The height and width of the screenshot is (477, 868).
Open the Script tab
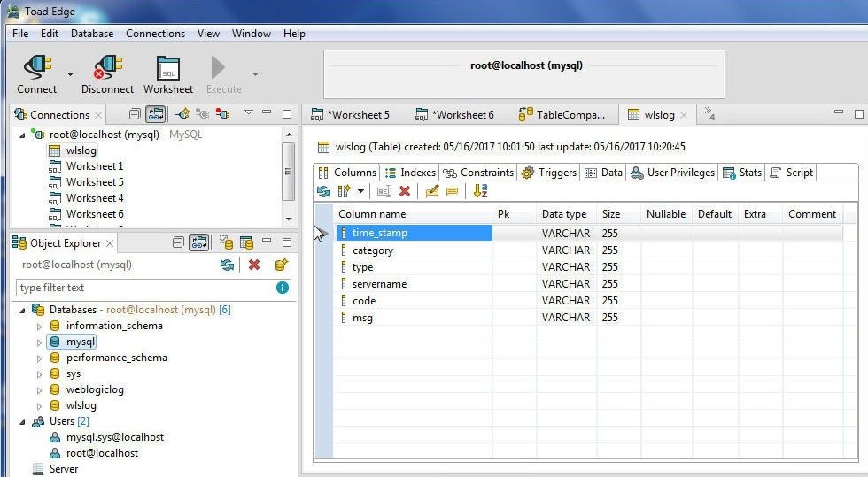[792, 173]
